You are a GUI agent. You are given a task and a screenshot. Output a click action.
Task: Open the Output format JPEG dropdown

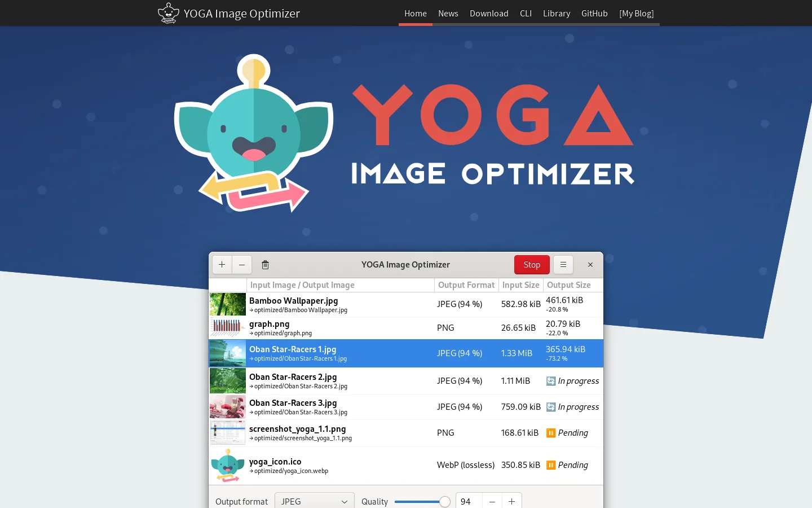click(315, 501)
